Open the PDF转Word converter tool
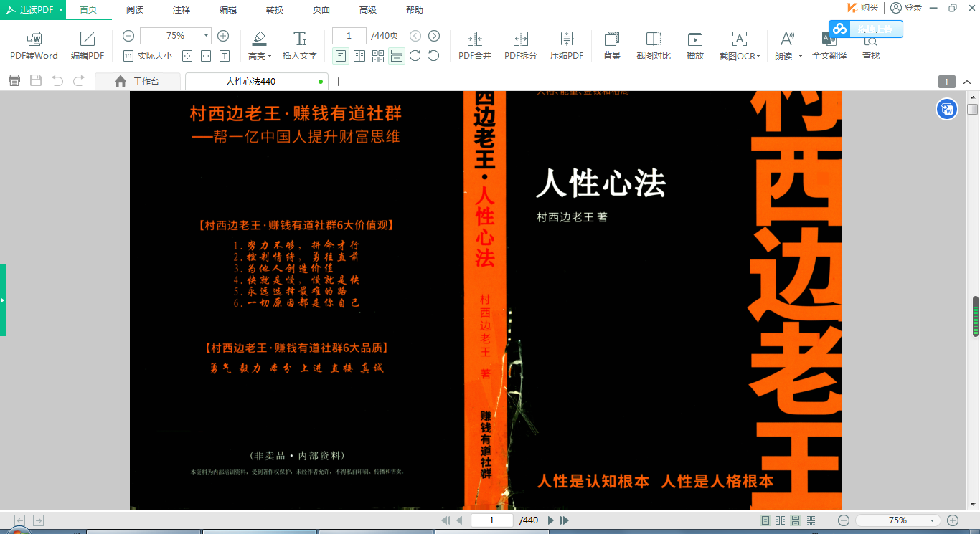This screenshot has height=534, width=980. point(34,46)
